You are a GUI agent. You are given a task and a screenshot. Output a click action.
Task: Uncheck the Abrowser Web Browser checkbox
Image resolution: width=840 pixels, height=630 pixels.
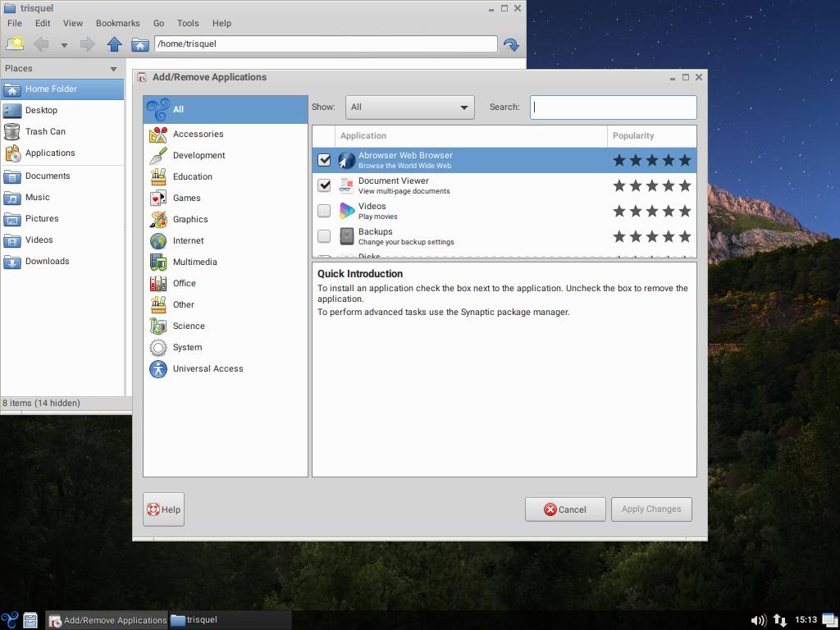[x=324, y=160]
